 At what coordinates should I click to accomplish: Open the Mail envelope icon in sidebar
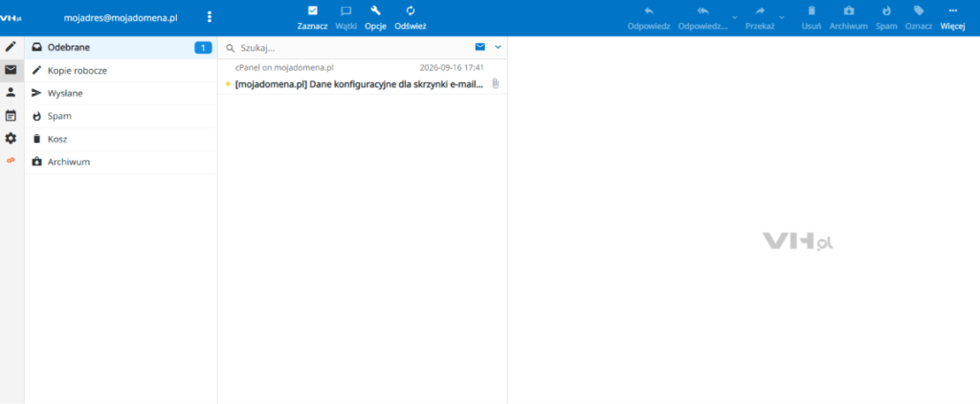click(x=11, y=70)
